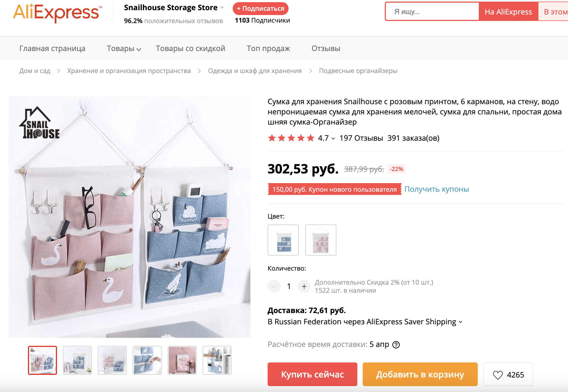
Task: Click the five-star rating icons
Action: pos(291,138)
